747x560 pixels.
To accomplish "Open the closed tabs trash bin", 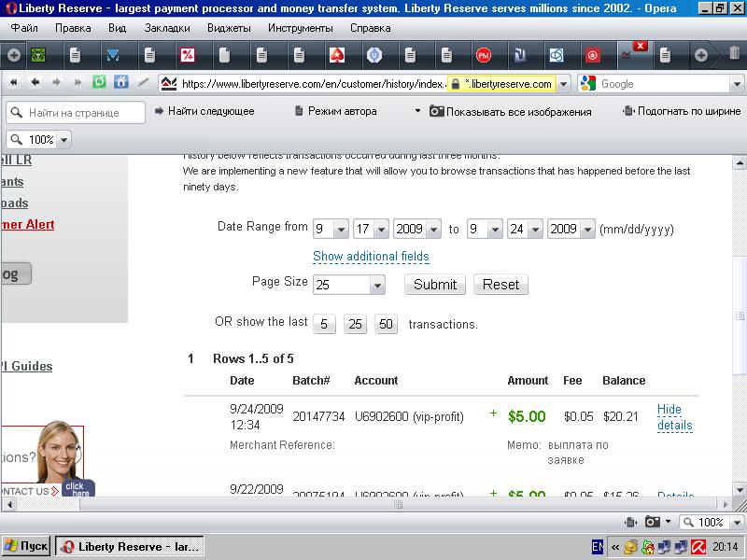I will pos(734,53).
